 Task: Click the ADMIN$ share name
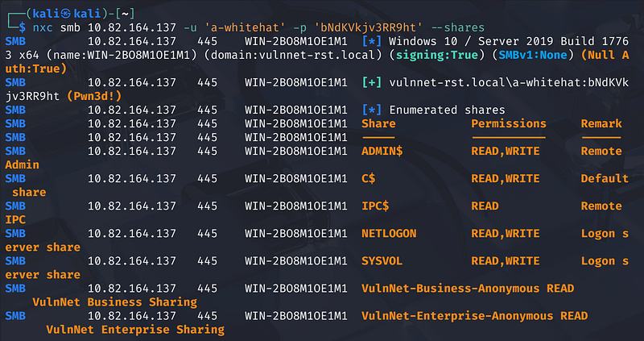coord(382,151)
